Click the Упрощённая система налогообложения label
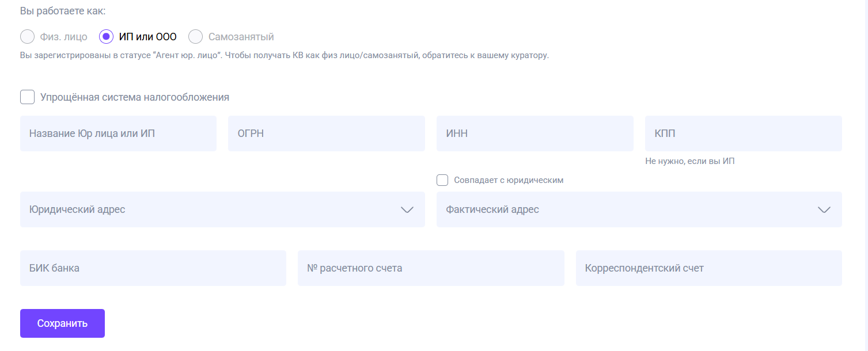 coord(135,97)
